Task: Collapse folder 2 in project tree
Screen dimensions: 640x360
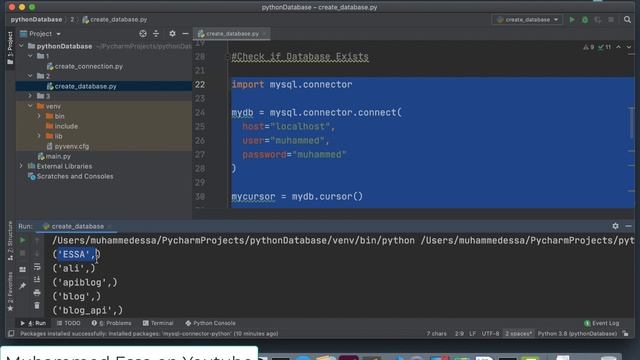Action: click(30, 76)
